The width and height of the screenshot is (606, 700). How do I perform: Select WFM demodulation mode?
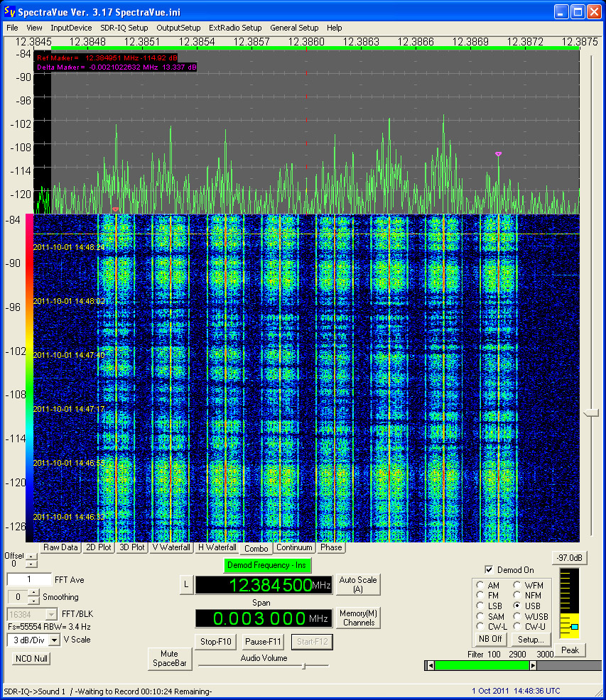517,585
